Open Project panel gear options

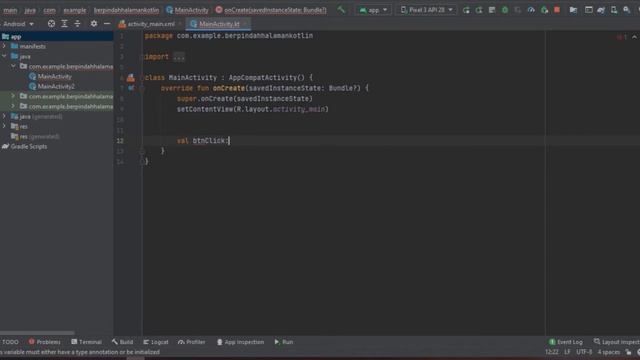[x=94, y=24]
